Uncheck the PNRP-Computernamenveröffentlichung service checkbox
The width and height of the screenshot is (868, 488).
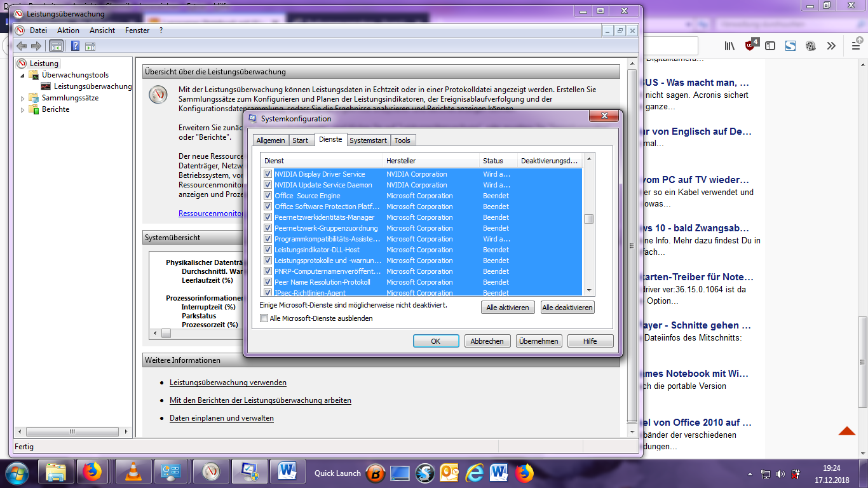point(268,271)
